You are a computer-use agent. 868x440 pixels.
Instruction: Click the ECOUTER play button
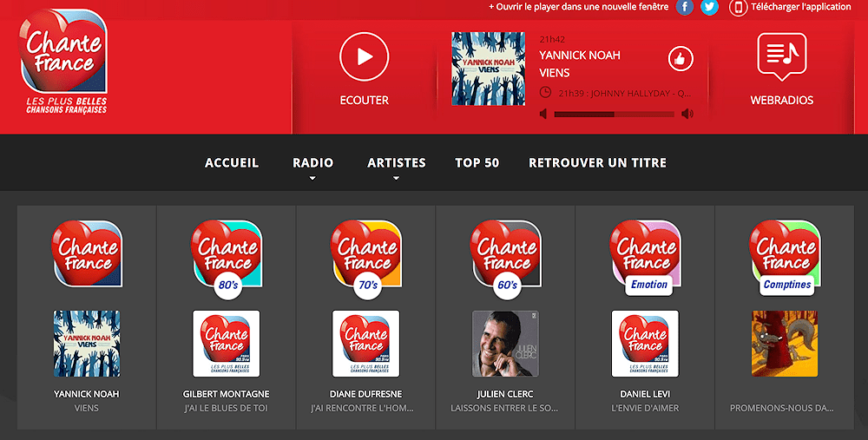point(365,56)
